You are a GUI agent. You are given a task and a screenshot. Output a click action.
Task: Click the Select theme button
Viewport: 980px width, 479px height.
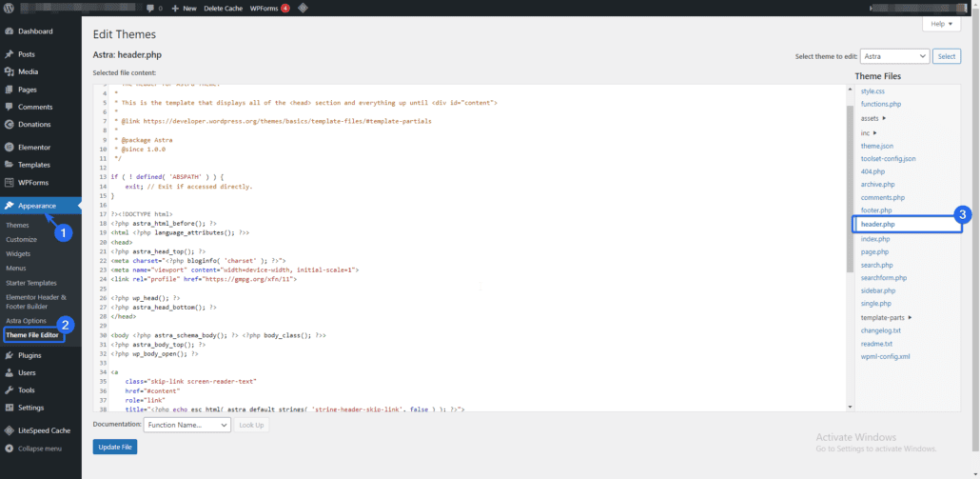(x=947, y=56)
